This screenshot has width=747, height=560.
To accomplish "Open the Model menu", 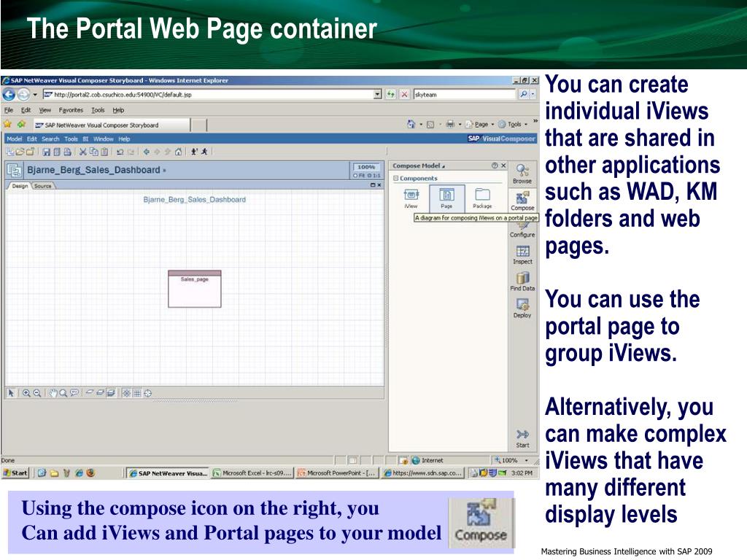I will click(x=15, y=139).
